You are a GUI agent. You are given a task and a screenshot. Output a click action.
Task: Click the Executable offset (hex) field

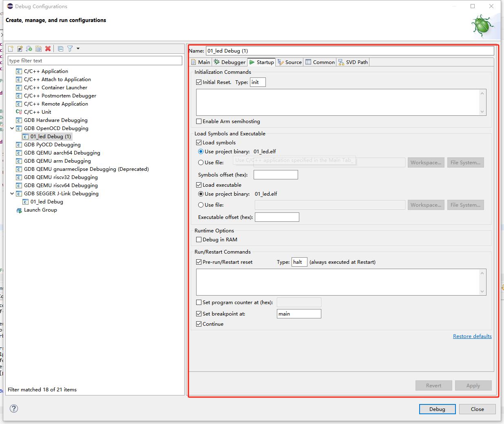point(277,217)
